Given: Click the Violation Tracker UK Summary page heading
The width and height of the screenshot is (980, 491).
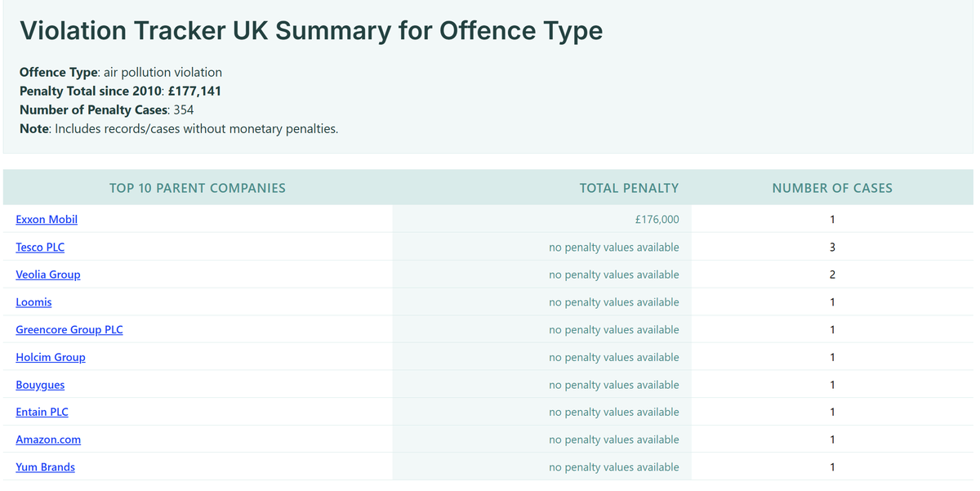Looking at the screenshot, I should (x=311, y=31).
